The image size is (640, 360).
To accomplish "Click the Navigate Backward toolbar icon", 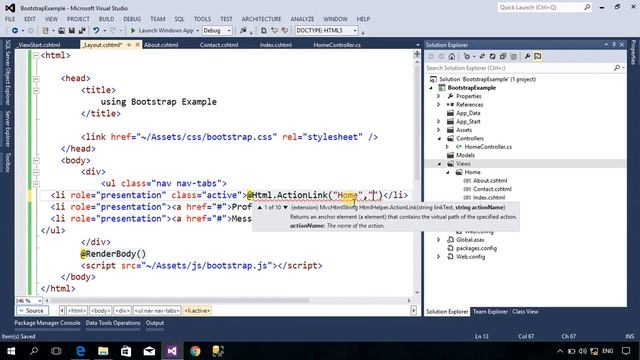I will [x=15, y=31].
